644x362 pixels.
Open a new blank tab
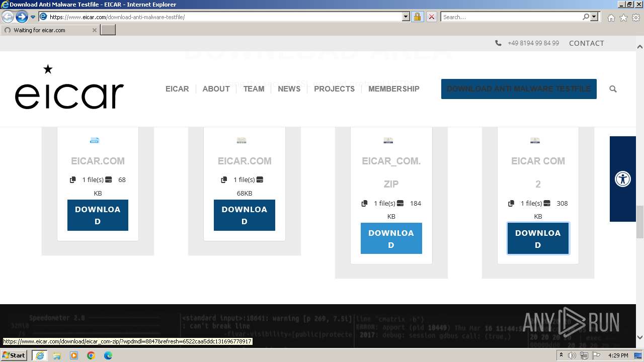(108, 30)
